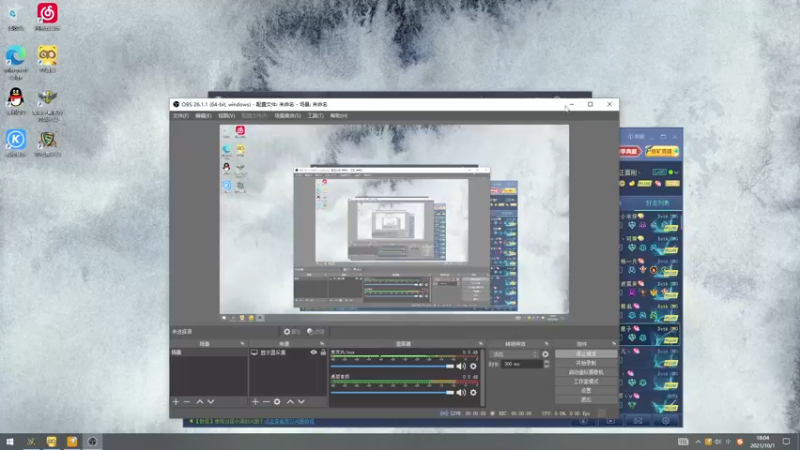The image size is (800, 450).
Task: Undock the 场景 panel via its header icon
Action: (242, 344)
